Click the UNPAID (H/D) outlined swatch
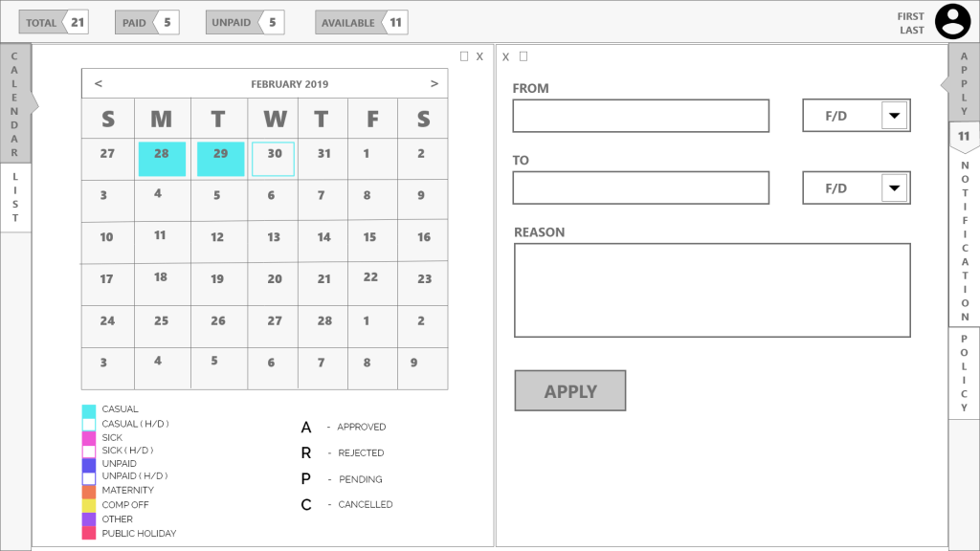The width and height of the screenshot is (980, 551). point(89,478)
